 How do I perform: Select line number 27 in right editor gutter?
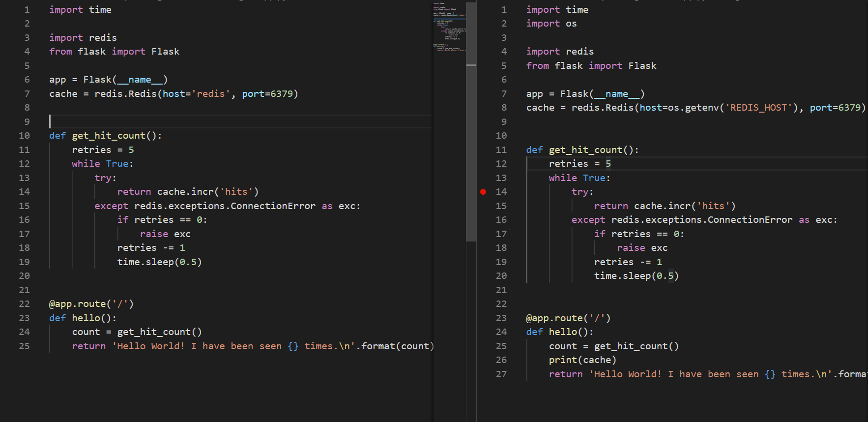pyautogui.click(x=501, y=374)
